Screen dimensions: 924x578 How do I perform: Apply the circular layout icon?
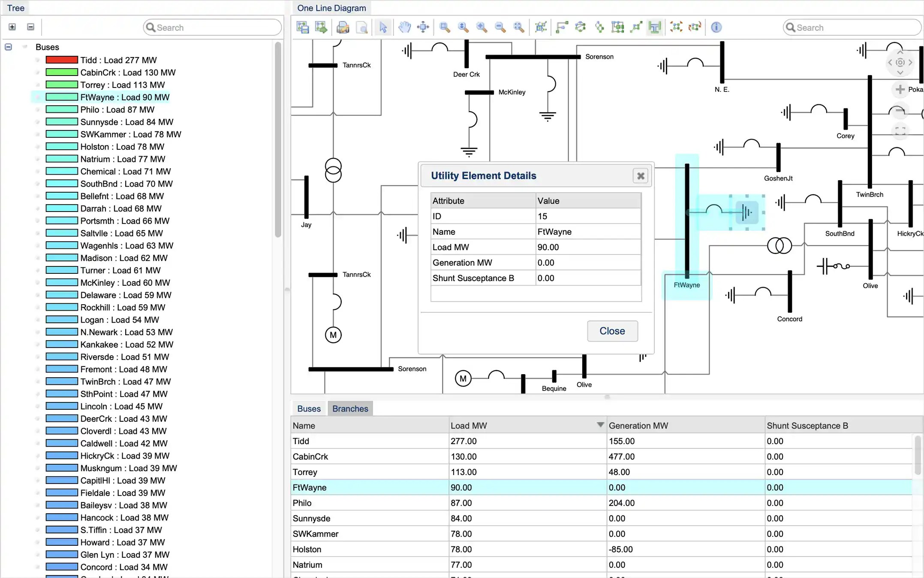point(580,27)
